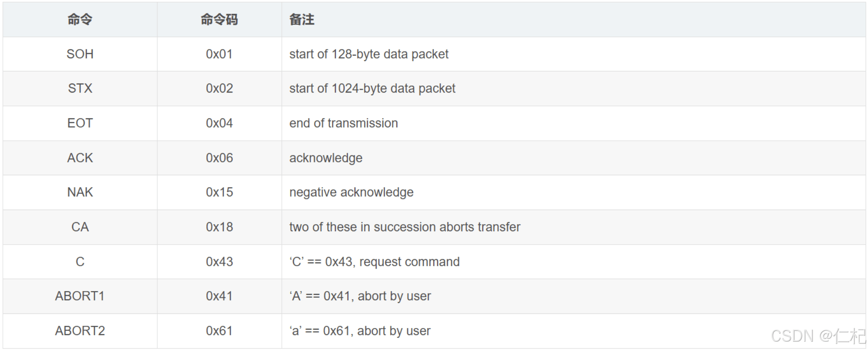The image size is (868, 350).
Task: Select the 0x02 code value
Action: (219, 88)
